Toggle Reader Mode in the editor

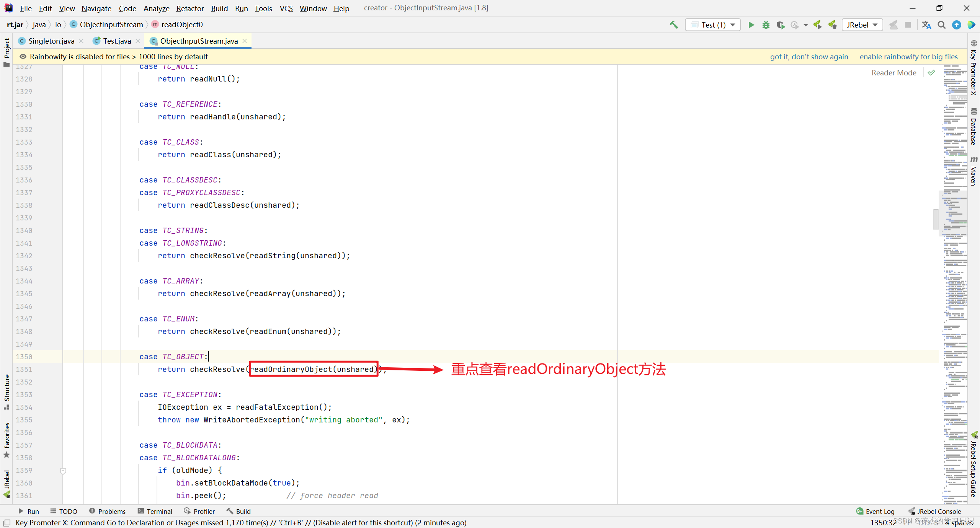click(894, 73)
